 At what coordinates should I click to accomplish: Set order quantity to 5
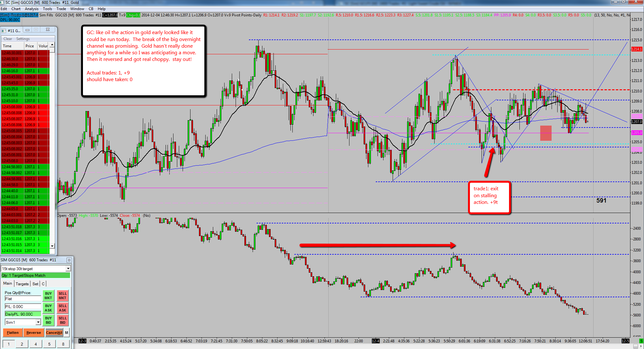point(49,344)
